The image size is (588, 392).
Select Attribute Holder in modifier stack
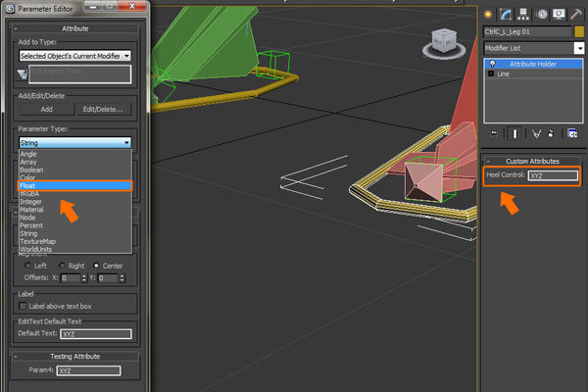(x=533, y=64)
